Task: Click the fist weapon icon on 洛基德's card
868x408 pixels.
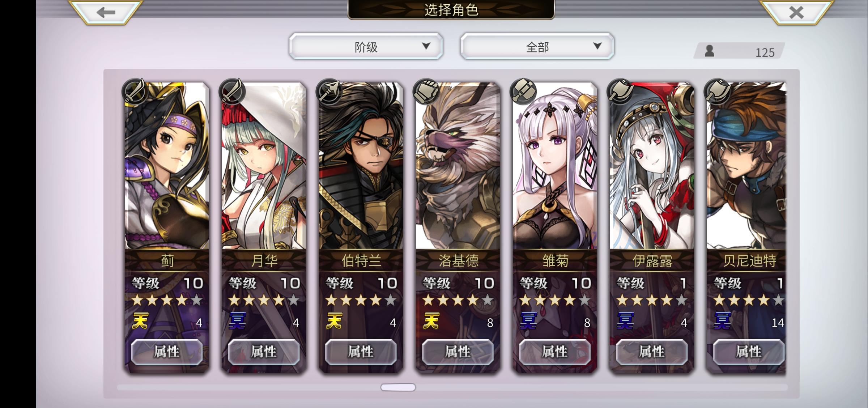Action: pos(426,92)
